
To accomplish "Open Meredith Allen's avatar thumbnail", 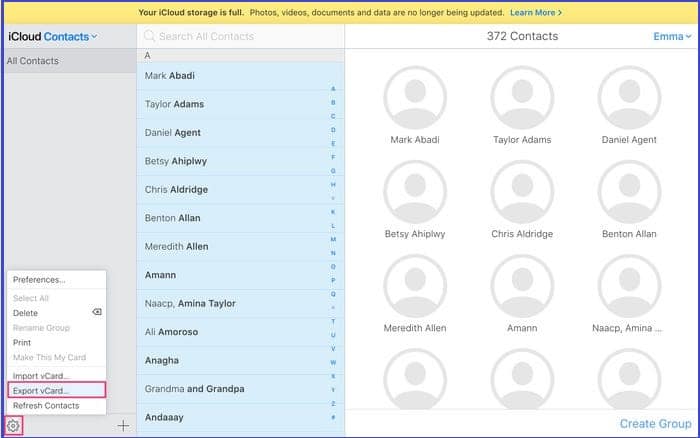I will point(415,286).
